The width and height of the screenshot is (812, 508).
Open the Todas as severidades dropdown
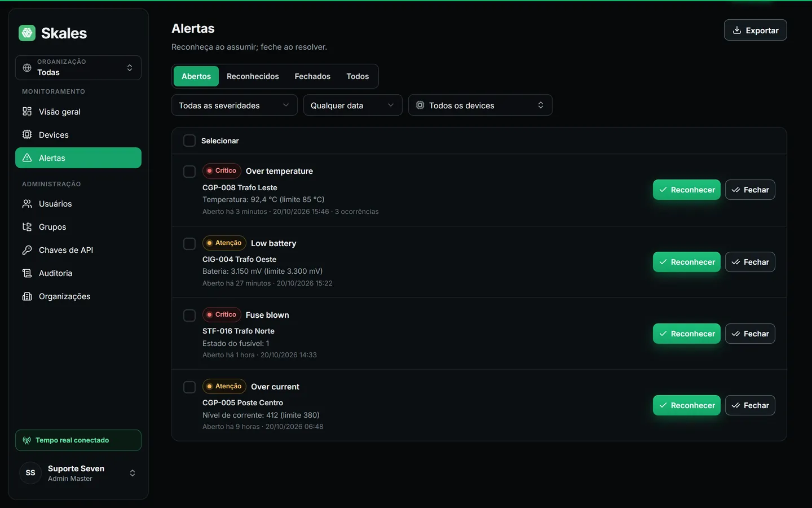pyautogui.click(x=235, y=105)
